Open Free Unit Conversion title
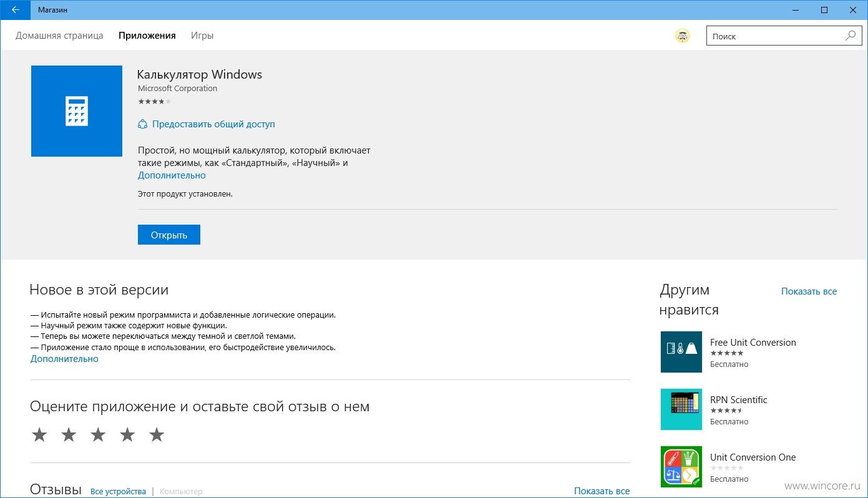 pyautogui.click(x=753, y=342)
